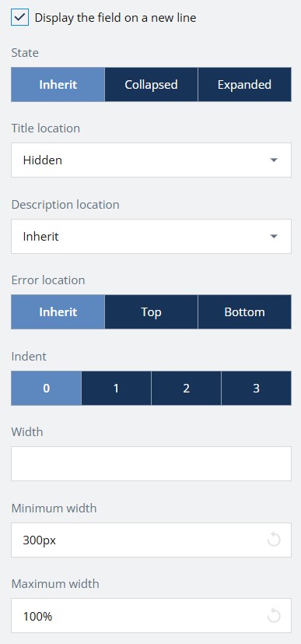Reset Minimum width with the revert icon

pos(274,540)
